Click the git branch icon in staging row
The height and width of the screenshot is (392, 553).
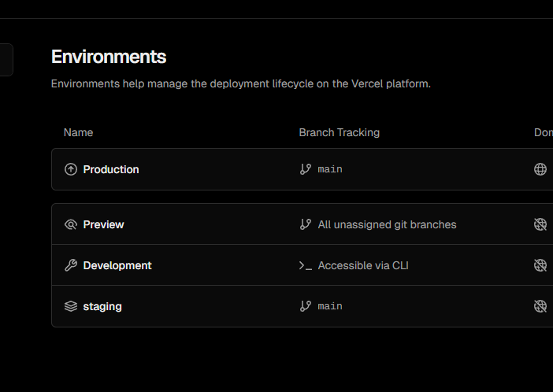pyautogui.click(x=306, y=306)
